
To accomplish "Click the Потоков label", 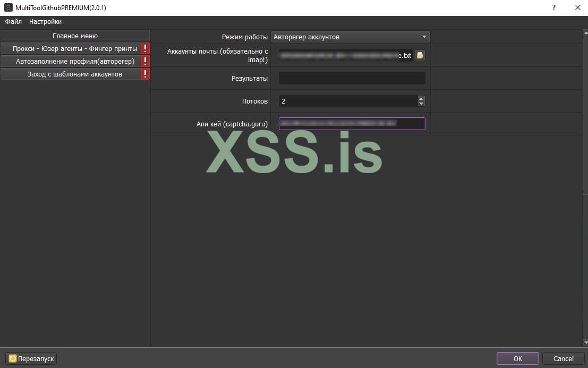I will (x=254, y=101).
